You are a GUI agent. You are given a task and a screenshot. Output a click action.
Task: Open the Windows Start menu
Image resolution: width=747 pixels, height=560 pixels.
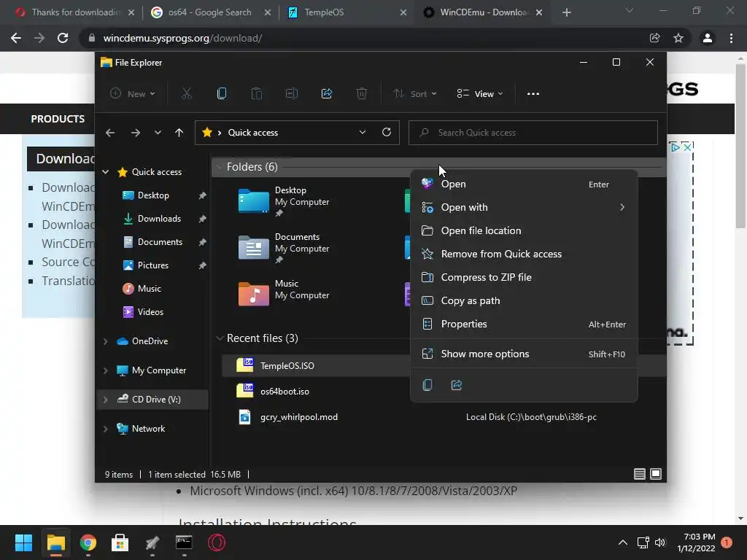(x=23, y=542)
